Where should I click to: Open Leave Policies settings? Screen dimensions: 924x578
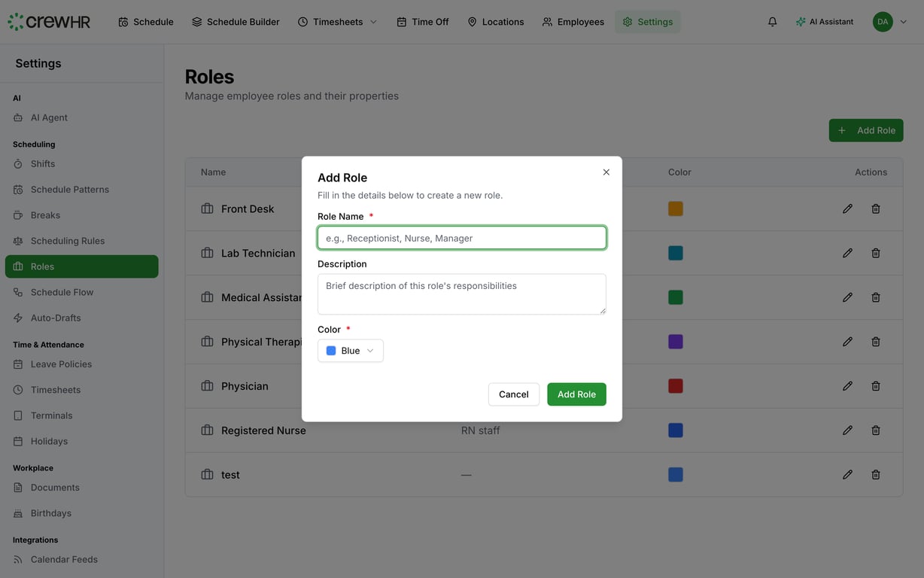click(61, 364)
